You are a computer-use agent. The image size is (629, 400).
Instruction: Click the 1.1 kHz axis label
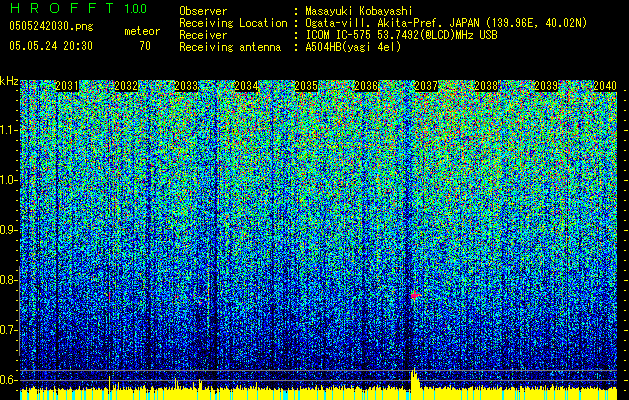(8, 130)
